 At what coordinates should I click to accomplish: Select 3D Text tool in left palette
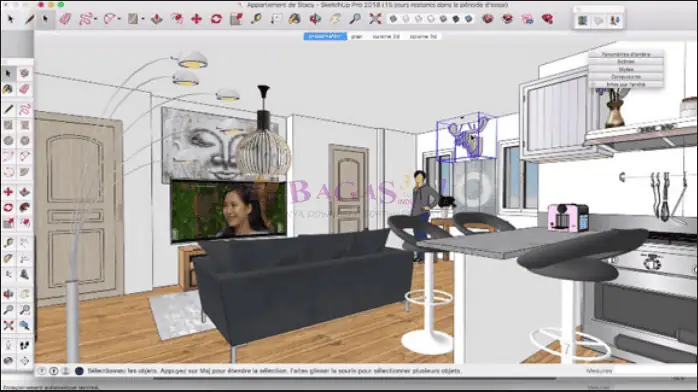pyautogui.click(x=24, y=275)
